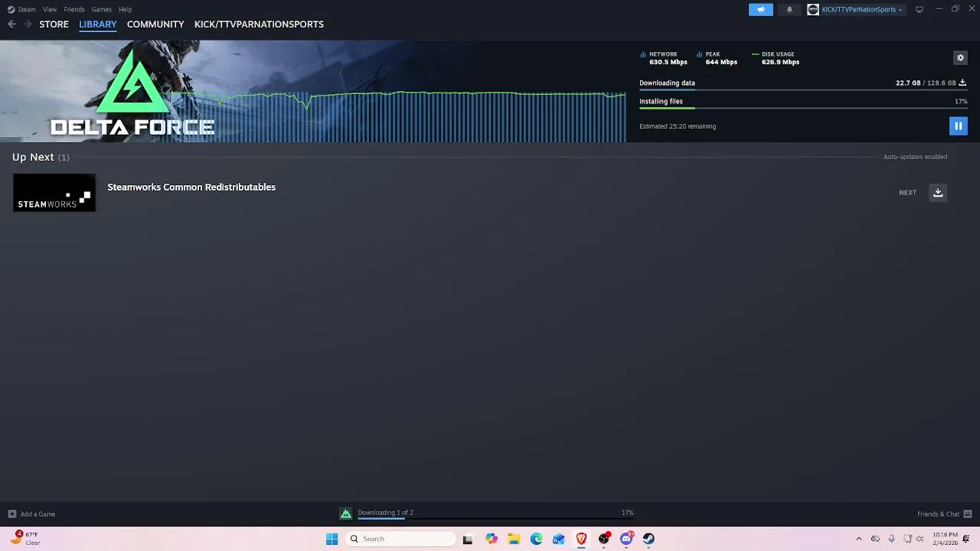Go back with the left arrow
Image resolution: width=980 pixels, height=551 pixels.
(x=11, y=24)
